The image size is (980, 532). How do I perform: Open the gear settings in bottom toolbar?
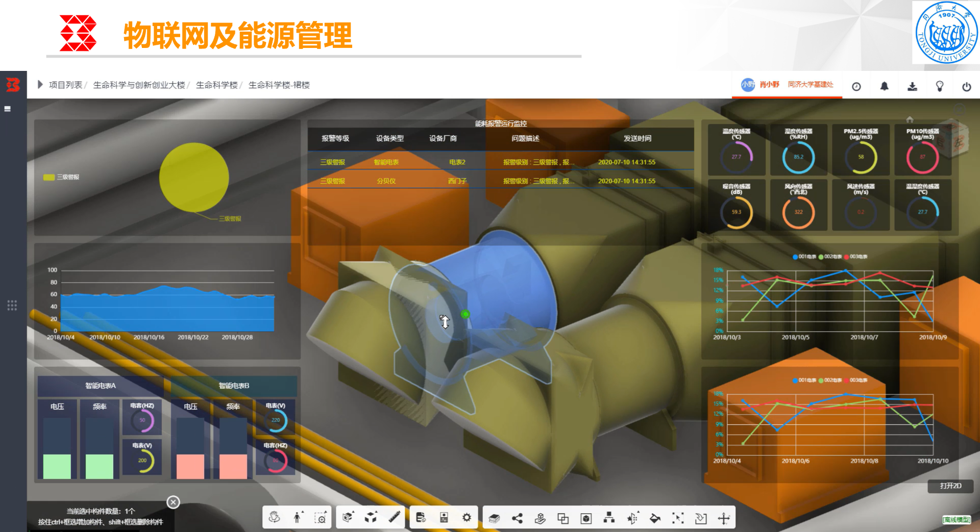(467, 518)
